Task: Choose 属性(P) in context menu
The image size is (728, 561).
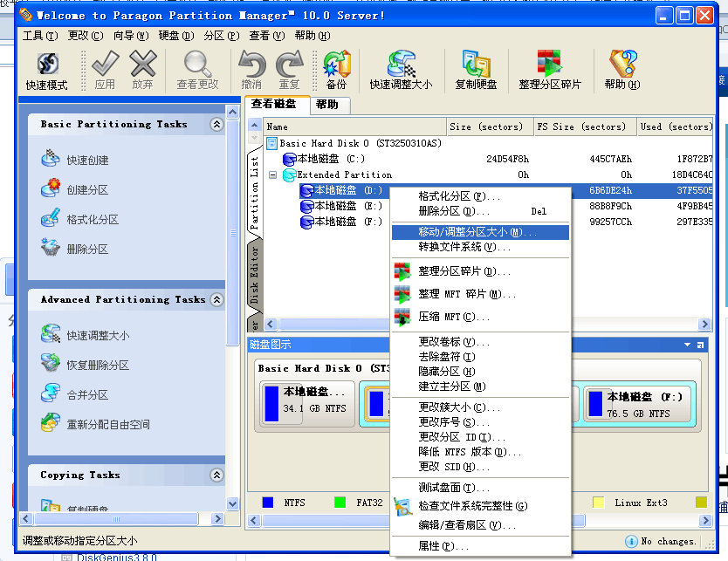Action: [x=481, y=547]
